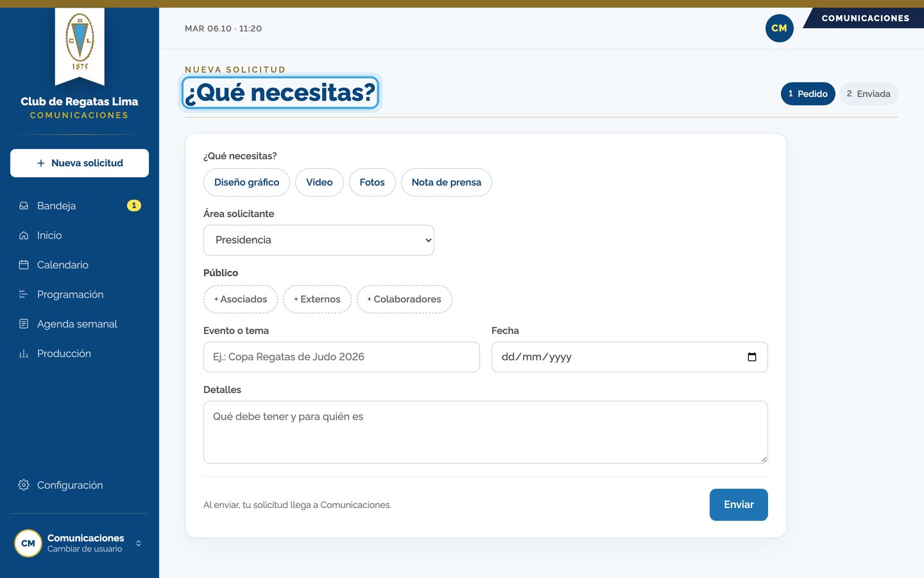Click the Producción bar chart icon

point(24,353)
